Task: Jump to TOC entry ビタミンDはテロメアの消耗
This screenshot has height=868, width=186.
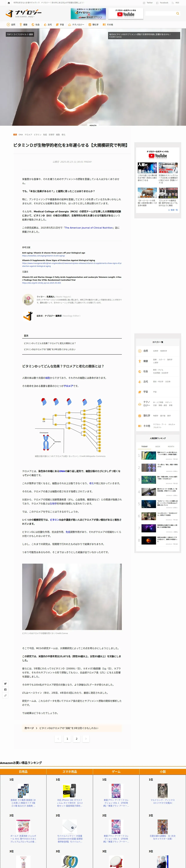Action: pos(50,349)
